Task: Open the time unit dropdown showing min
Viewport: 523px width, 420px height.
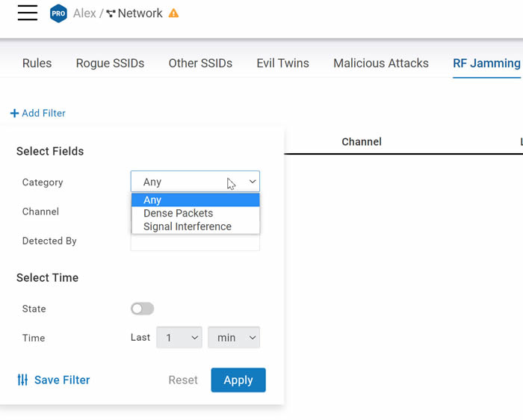Action: (x=234, y=337)
